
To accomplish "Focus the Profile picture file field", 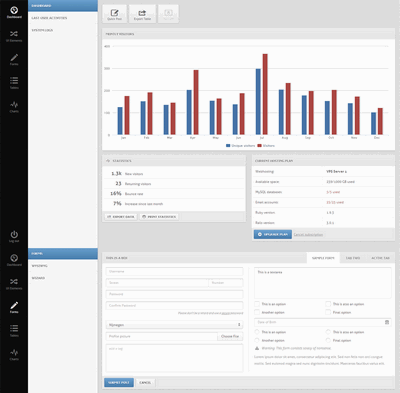I will [162, 336].
